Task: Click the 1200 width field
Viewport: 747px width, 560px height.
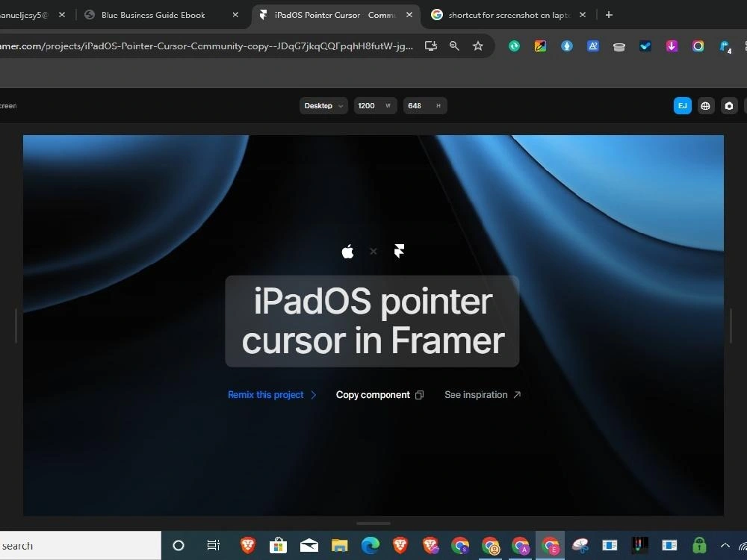Action: tap(375, 106)
